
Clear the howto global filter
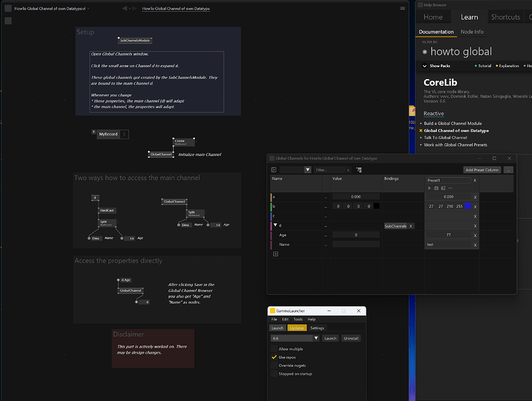pos(425,52)
